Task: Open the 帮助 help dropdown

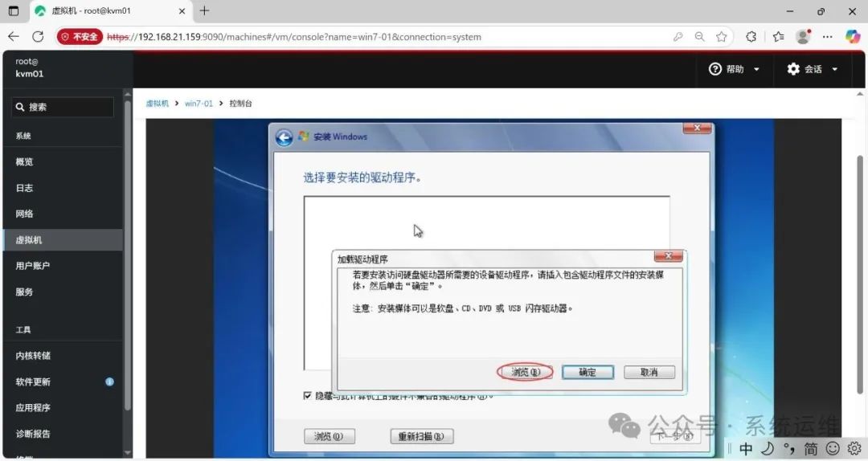Action: coord(734,69)
